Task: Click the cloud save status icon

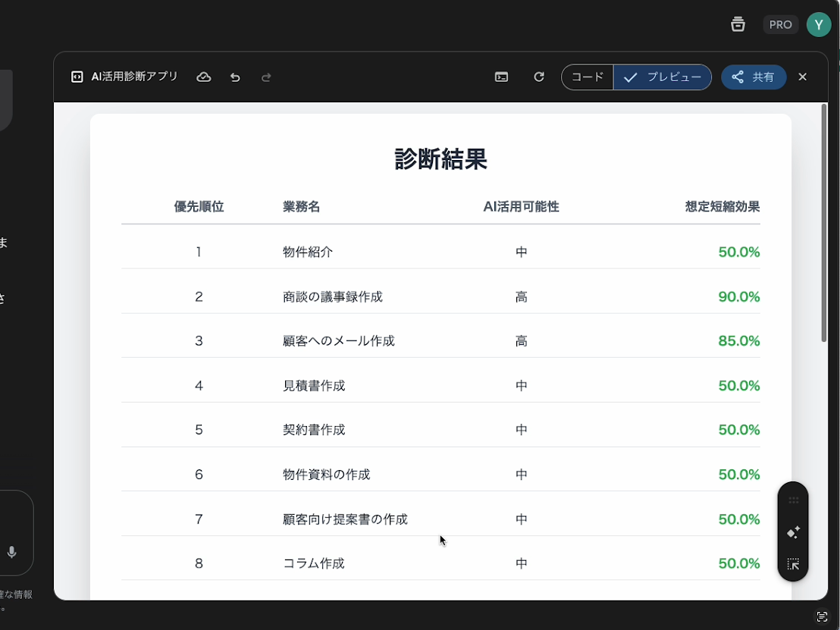Action: click(204, 77)
